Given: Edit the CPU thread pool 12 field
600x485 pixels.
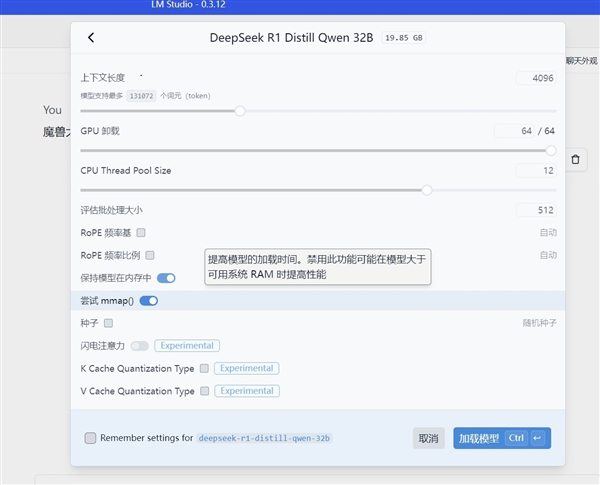Looking at the screenshot, I should coord(536,170).
